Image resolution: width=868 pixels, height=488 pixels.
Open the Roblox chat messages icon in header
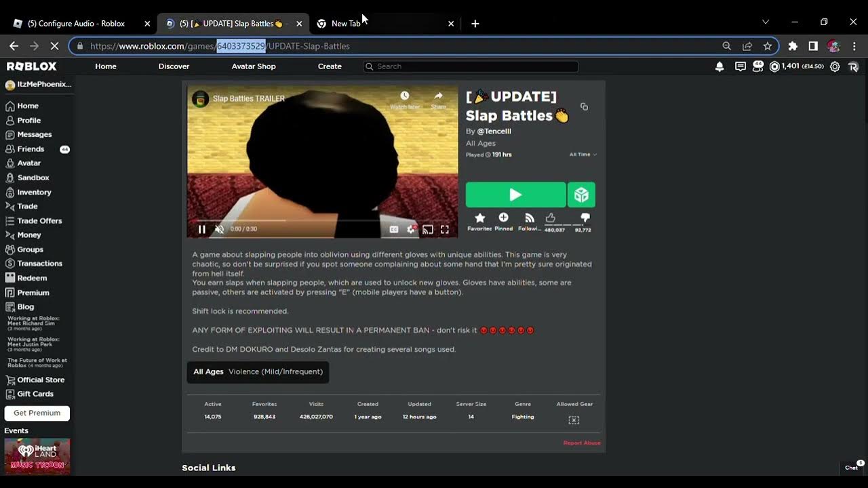(x=741, y=66)
